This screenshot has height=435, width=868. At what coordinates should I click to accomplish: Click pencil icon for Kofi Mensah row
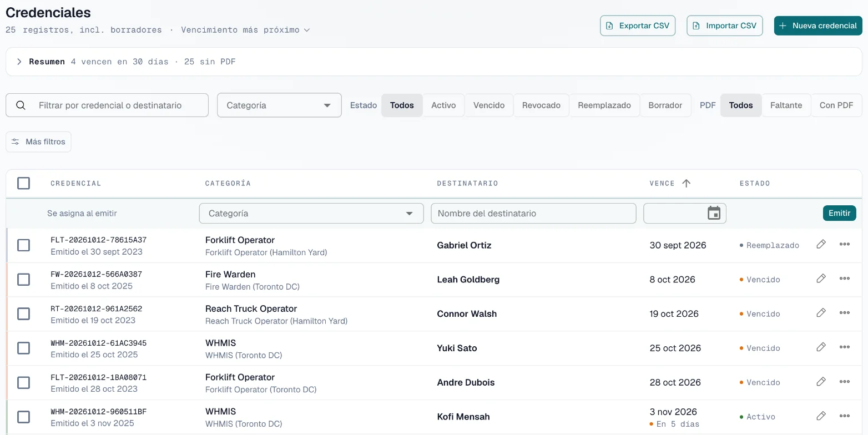point(821,416)
